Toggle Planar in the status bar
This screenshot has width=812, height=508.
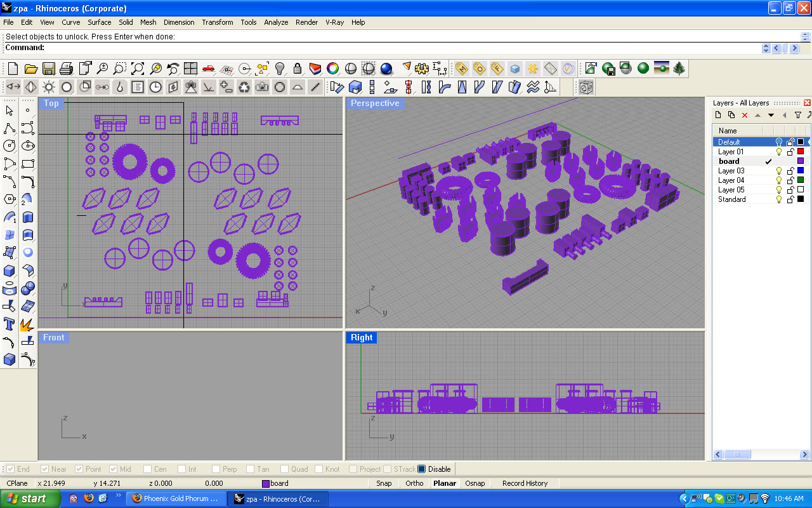point(445,483)
